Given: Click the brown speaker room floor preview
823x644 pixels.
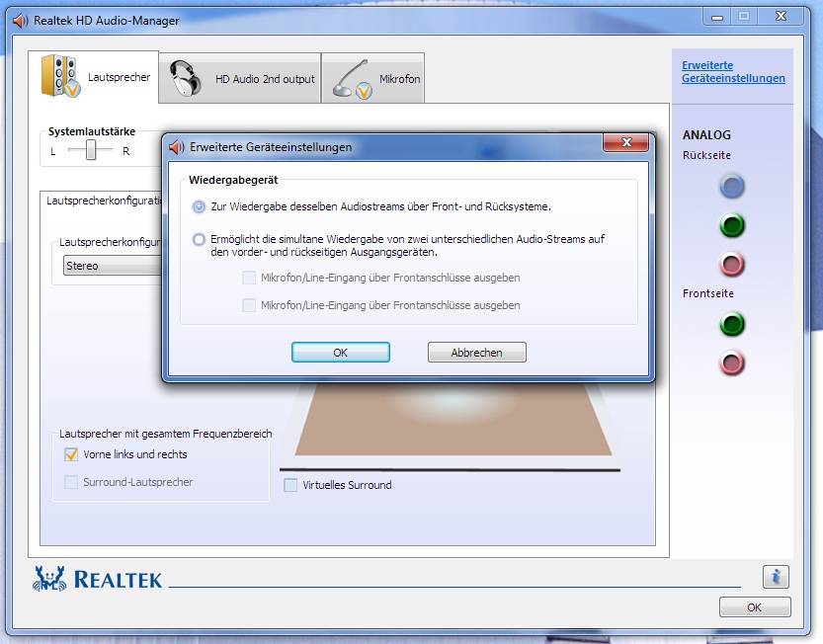Looking at the screenshot, I should pyautogui.click(x=453, y=420).
